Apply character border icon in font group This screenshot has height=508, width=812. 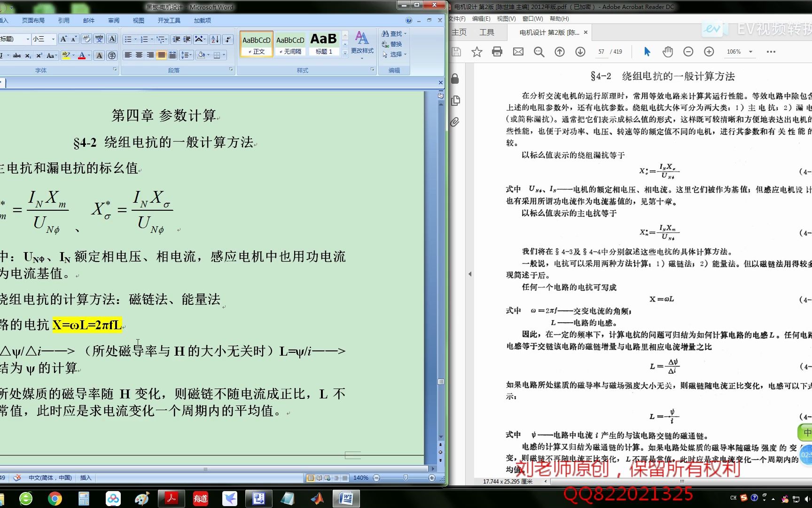click(x=112, y=39)
